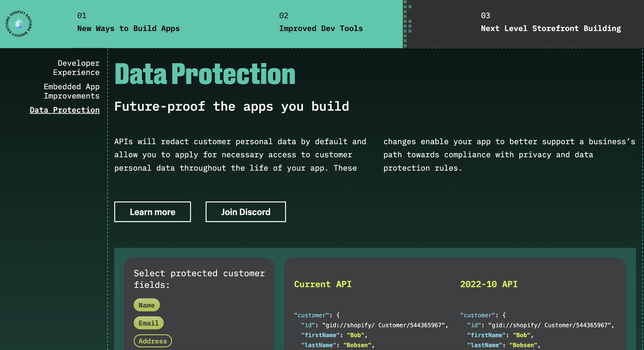Click the underlined Data Protection sidebar link
This screenshot has height=350, width=644.
coord(65,110)
